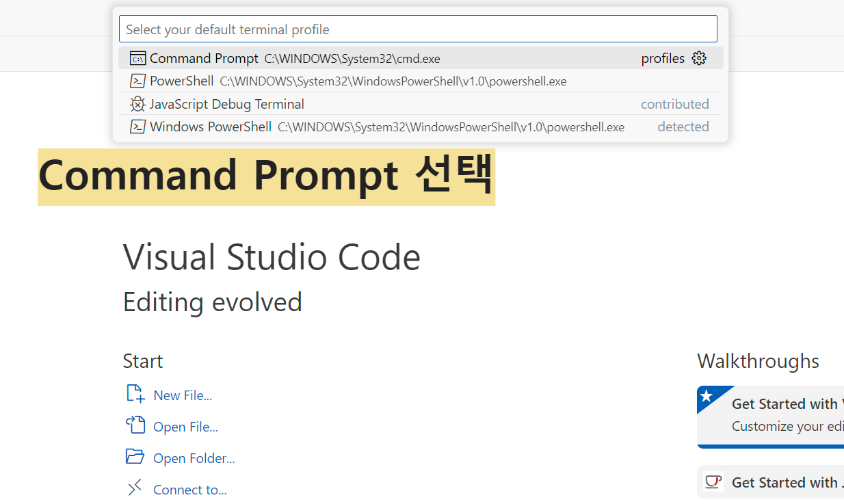The image size is (844, 504).
Task: Open the Get Started with VS Code walkthrough
Action: coord(770,416)
